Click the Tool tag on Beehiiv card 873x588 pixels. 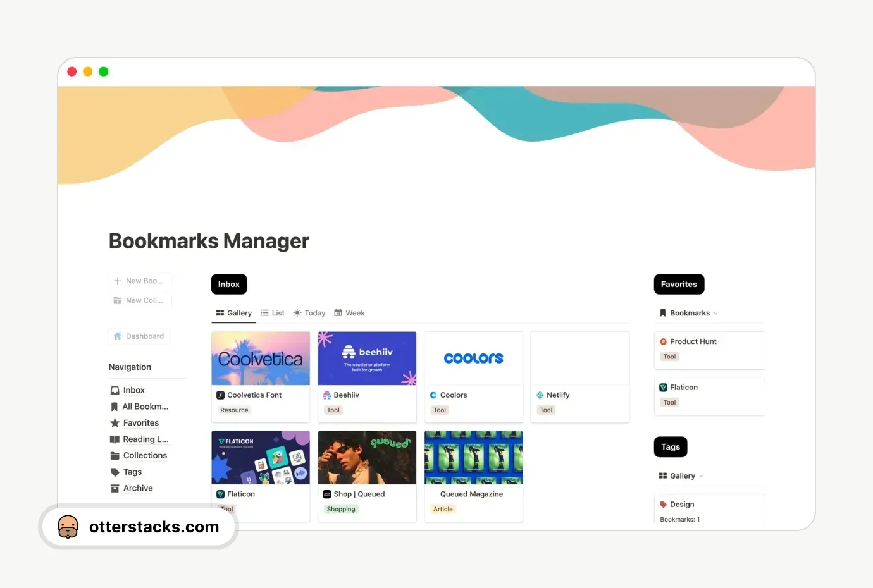[333, 410]
